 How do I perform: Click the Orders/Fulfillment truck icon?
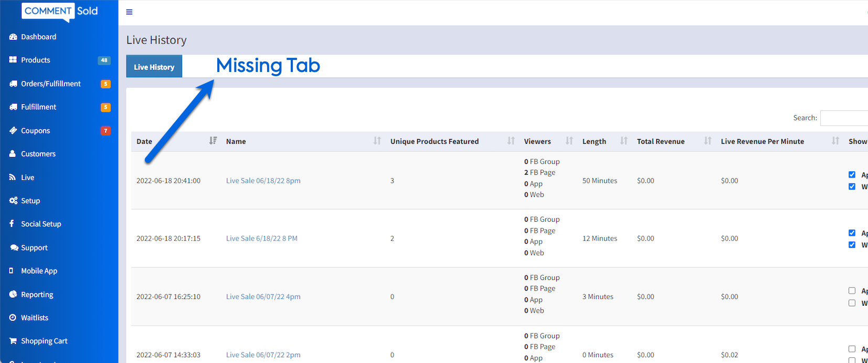pyautogui.click(x=13, y=84)
